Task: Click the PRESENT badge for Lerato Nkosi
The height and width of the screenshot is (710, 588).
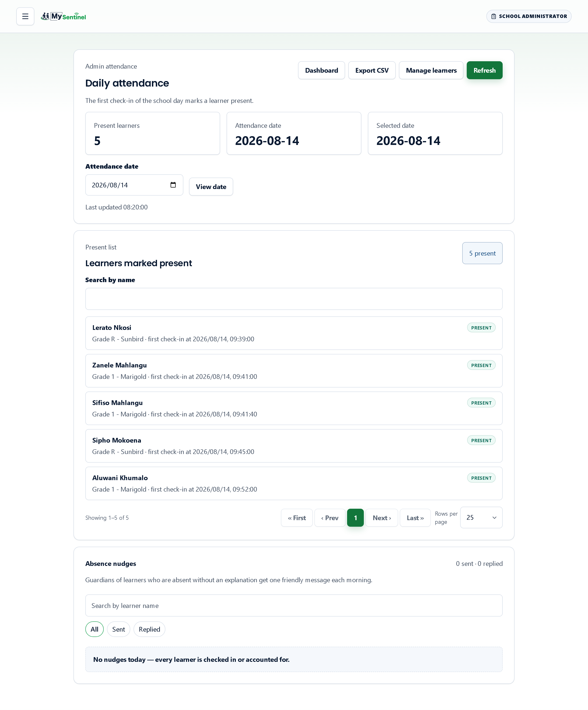Action: 481,328
